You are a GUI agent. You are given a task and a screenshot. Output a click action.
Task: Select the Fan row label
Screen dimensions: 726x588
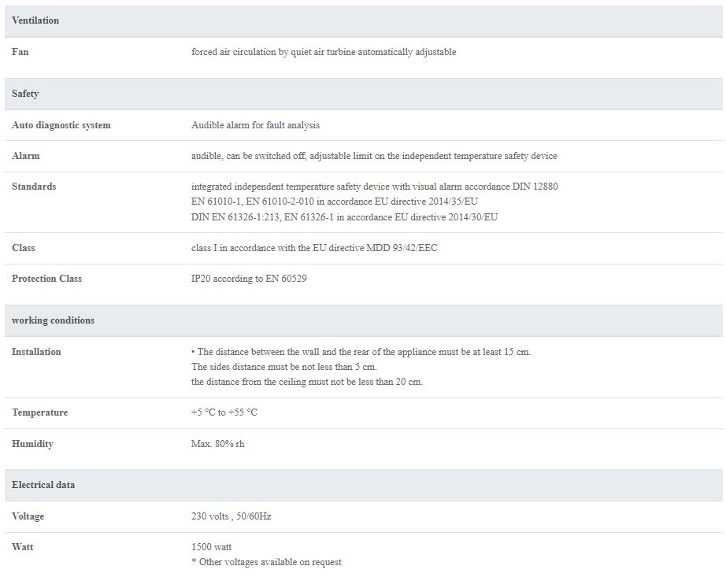point(20,52)
